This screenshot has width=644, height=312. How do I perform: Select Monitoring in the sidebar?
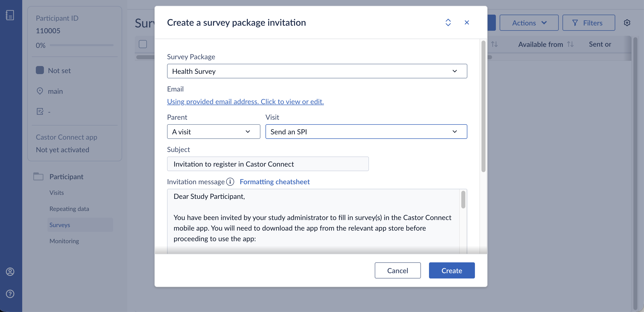point(64,241)
